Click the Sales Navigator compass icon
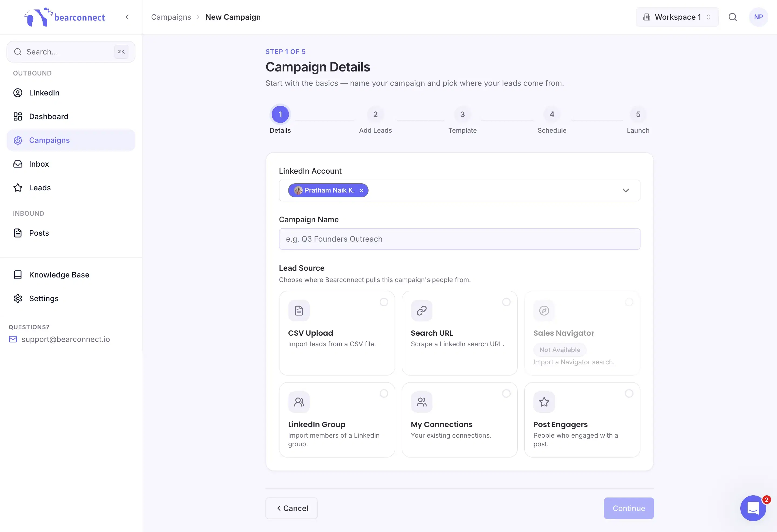 tap(544, 310)
